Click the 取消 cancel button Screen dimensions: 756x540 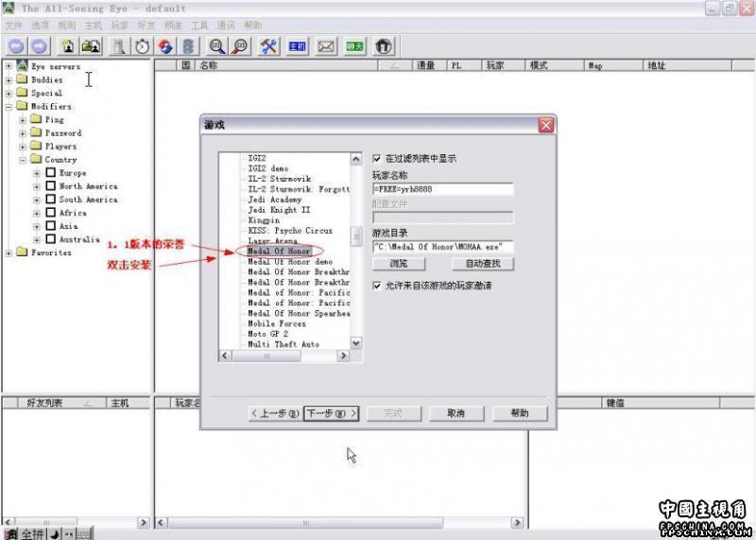[455, 413]
